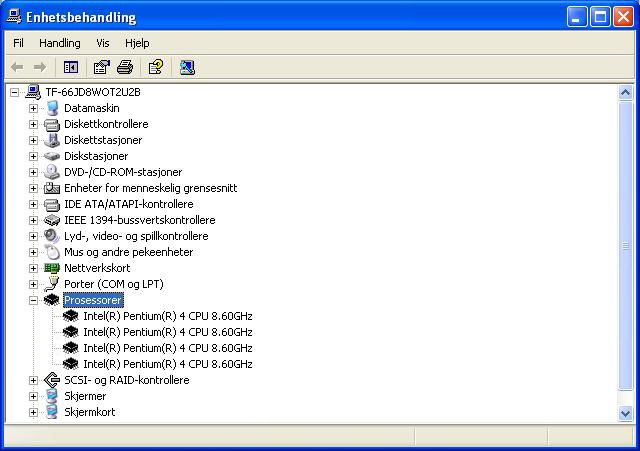The image size is (640, 451).
Task: Toggle the console tree pane icon
Action: click(71, 67)
